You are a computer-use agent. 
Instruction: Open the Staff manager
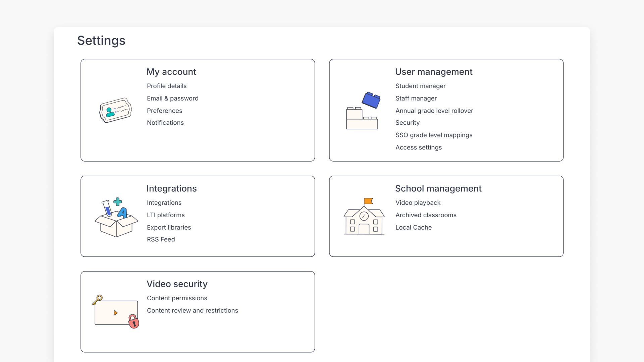[416, 98]
